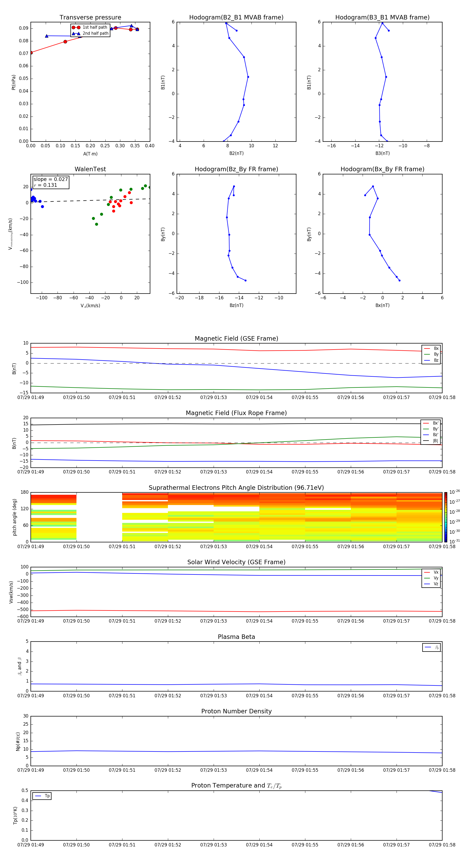Click the "Magnetic Field (Flux Rope Frame)" title

coord(236,413)
